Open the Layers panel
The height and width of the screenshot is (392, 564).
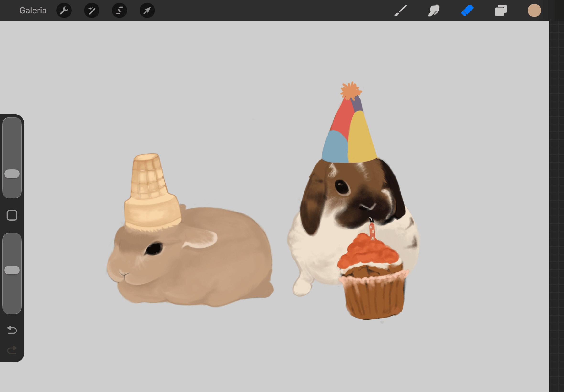[x=501, y=10]
